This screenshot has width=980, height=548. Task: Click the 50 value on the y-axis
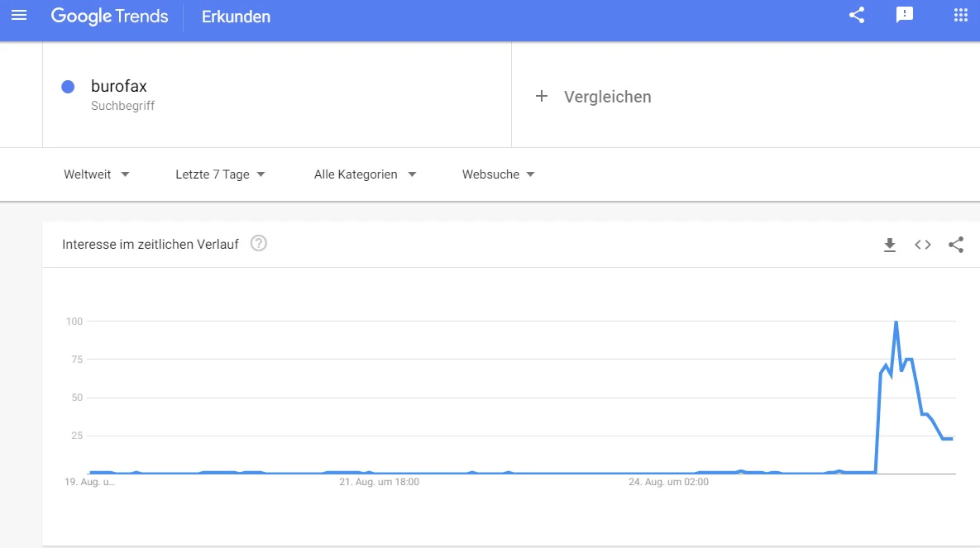click(77, 398)
